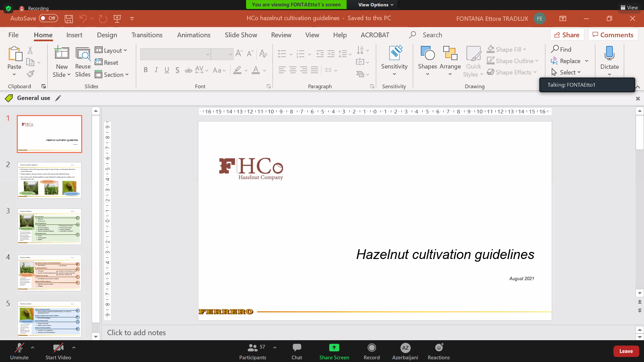Edit the General use sensitivity label pencil
The width and height of the screenshot is (644, 362).
[x=58, y=98]
